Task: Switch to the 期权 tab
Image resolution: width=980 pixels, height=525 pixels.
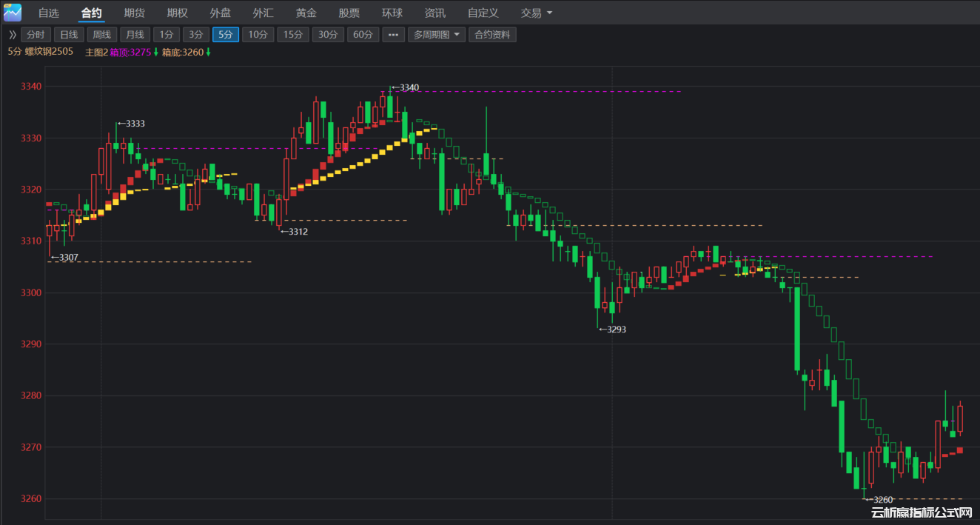Action: click(x=178, y=13)
